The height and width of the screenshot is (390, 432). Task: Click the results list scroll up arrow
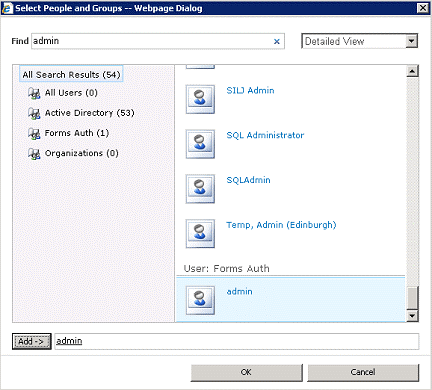click(x=412, y=71)
